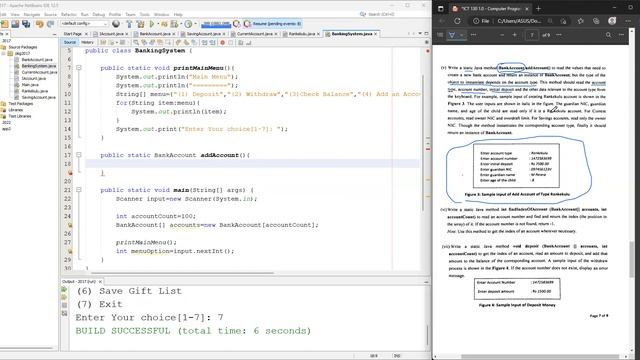The height and width of the screenshot is (360, 640).
Task: Click Resume pending events button
Action: 273,24
